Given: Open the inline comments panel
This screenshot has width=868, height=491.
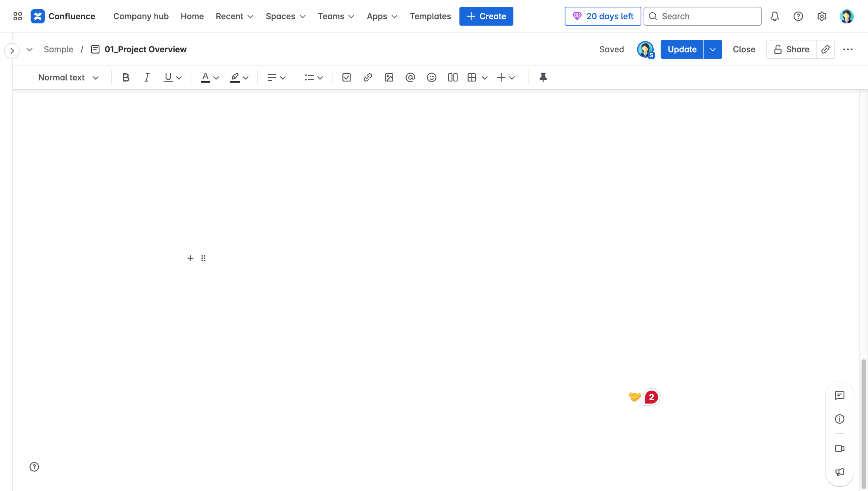Looking at the screenshot, I should click(839, 395).
